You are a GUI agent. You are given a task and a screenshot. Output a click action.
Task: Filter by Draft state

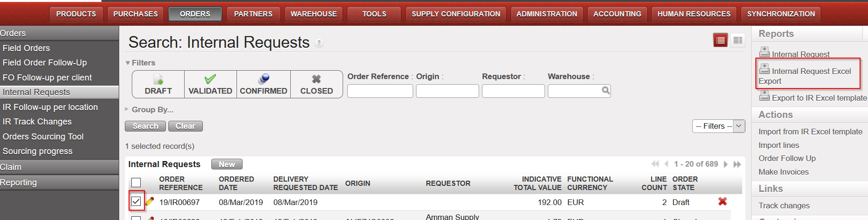point(158,84)
